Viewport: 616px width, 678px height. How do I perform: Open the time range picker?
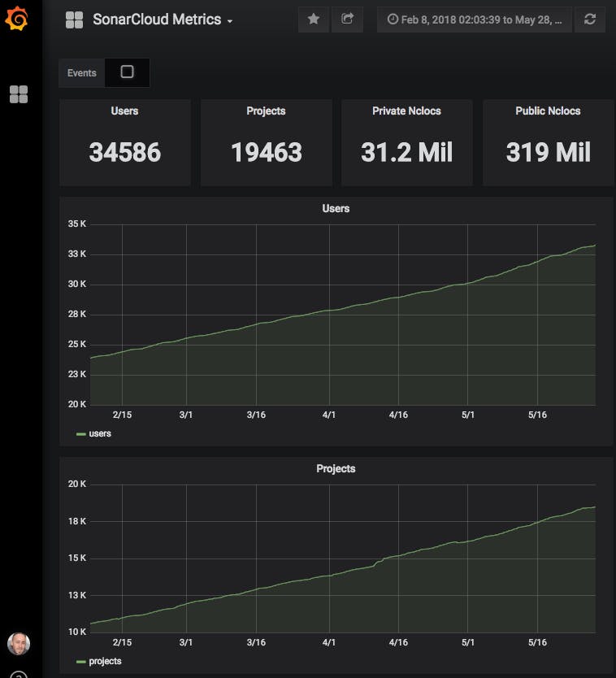pyautogui.click(x=475, y=20)
